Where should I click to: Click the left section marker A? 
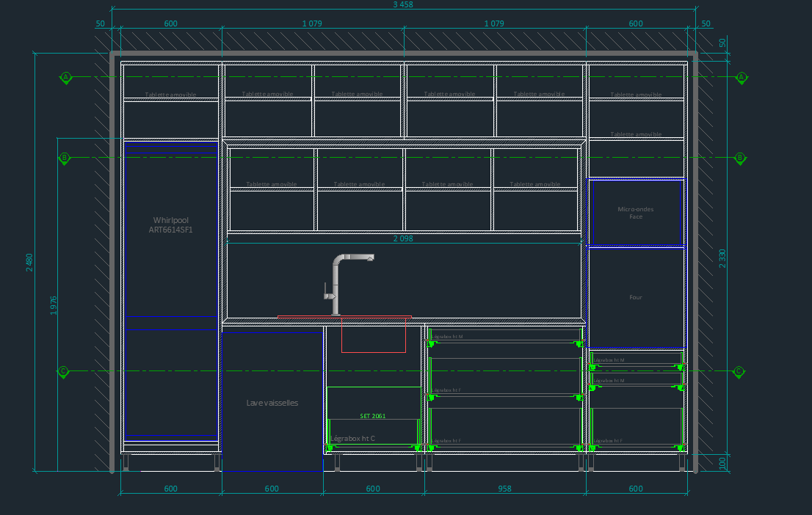(66, 77)
